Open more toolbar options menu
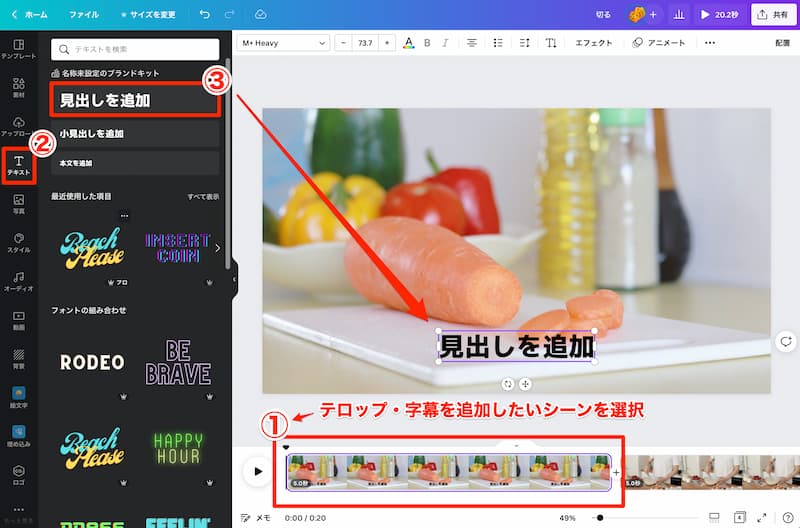 (x=710, y=43)
